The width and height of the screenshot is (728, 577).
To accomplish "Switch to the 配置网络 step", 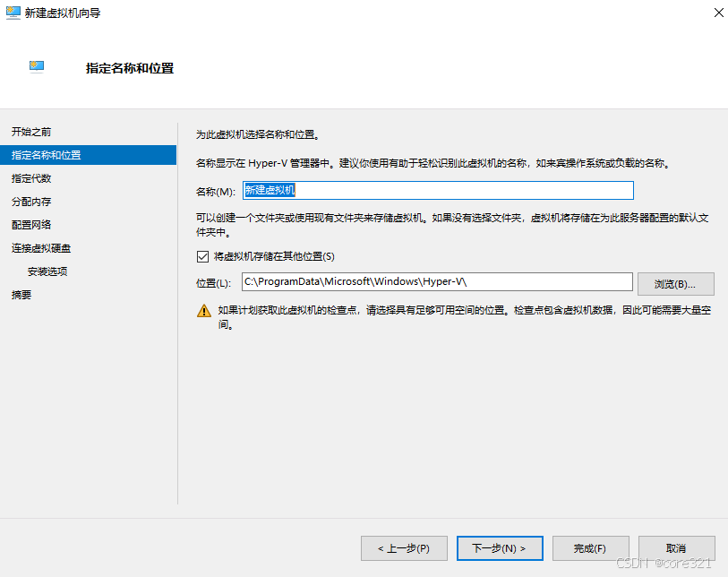I will tap(31, 225).
